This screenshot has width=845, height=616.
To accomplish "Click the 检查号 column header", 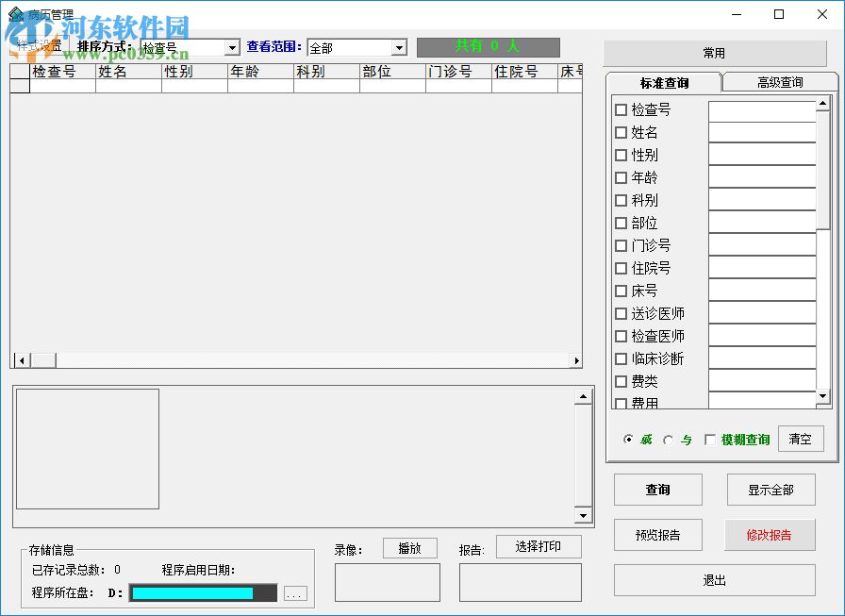I will tap(62, 71).
